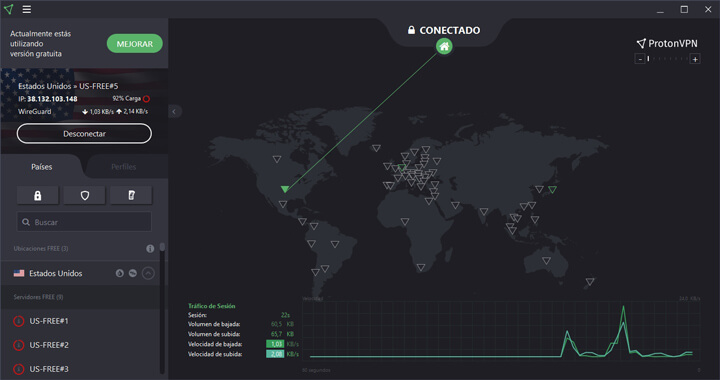Zoom out the map with minus button
Image resolution: width=720 pixels, height=380 pixels.
click(x=640, y=59)
